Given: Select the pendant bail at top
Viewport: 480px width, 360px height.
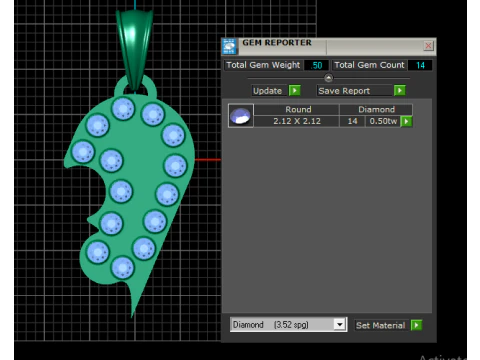Looking at the screenshot, I should (135, 50).
